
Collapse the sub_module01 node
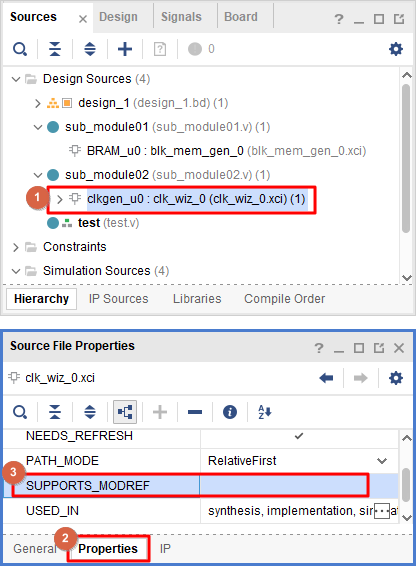(38, 127)
